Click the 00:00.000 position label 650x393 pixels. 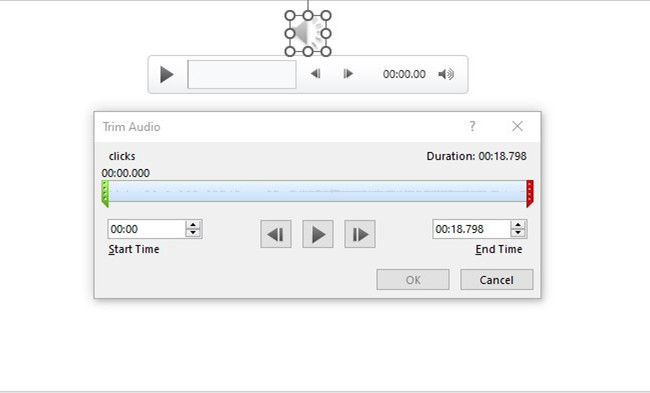[126, 173]
